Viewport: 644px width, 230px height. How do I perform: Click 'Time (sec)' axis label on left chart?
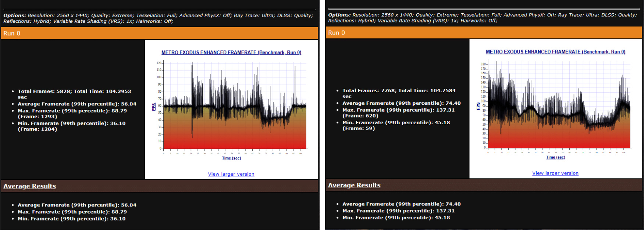point(231,158)
